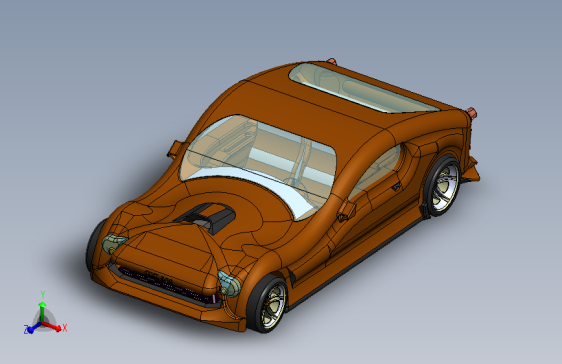
Task: Select the orange peg above the rear wheel
Action: (472, 113)
